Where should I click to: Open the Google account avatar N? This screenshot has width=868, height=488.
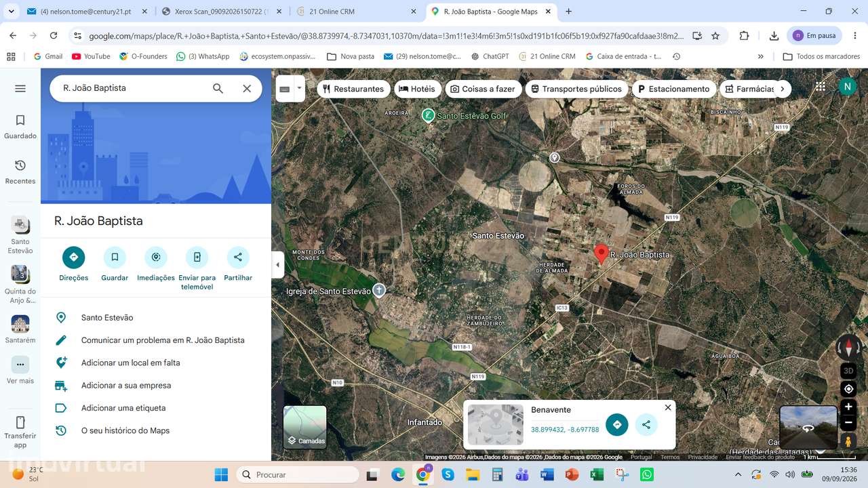pyautogui.click(x=847, y=86)
